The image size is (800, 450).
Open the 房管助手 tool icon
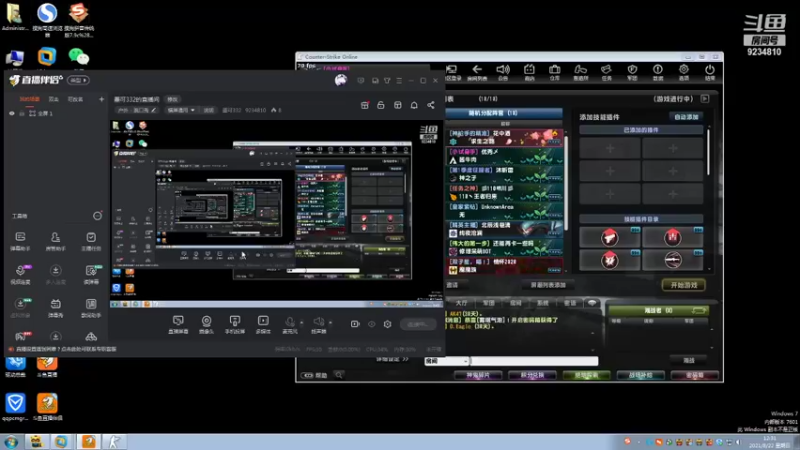tap(56, 241)
